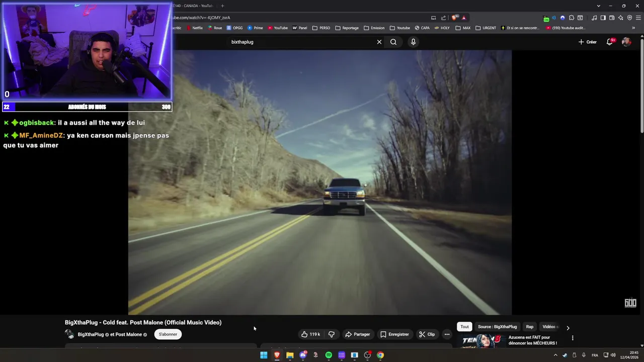Screen dimensions: 644x362
Task: Expand the browser tab search dropdown
Action: [x=598, y=6]
